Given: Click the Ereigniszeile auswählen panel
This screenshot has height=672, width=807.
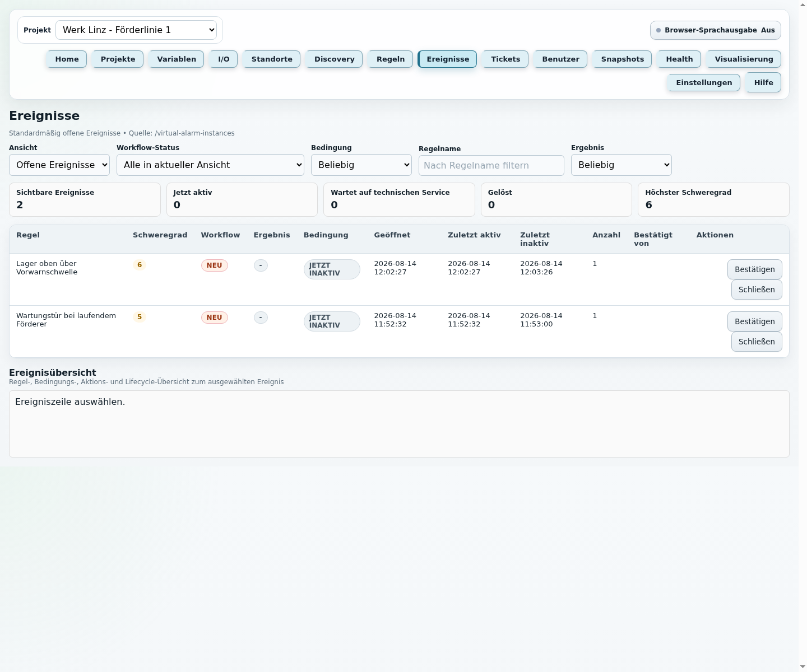Looking at the screenshot, I should 399,424.
